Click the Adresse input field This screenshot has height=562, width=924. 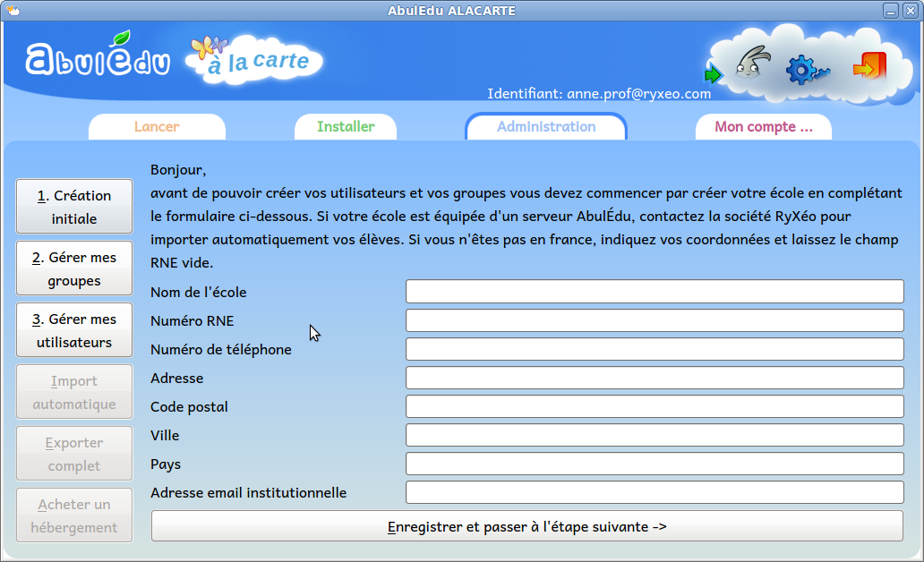coord(654,378)
